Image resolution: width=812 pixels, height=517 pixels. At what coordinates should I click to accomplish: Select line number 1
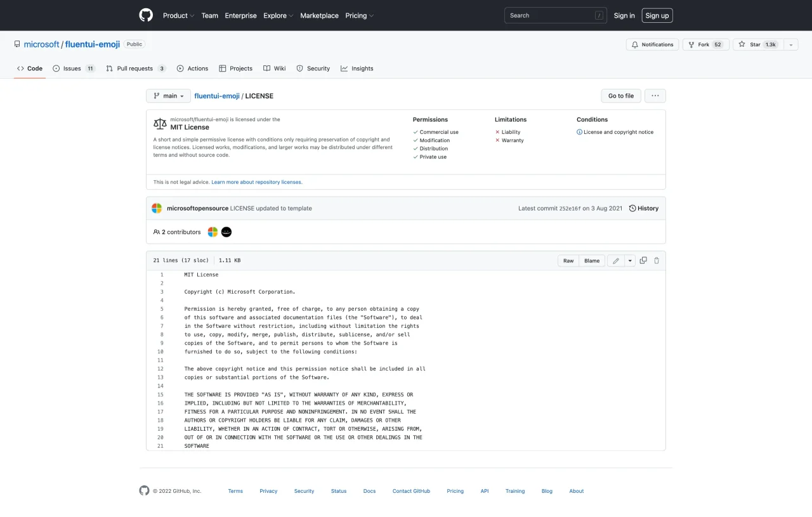162,275
